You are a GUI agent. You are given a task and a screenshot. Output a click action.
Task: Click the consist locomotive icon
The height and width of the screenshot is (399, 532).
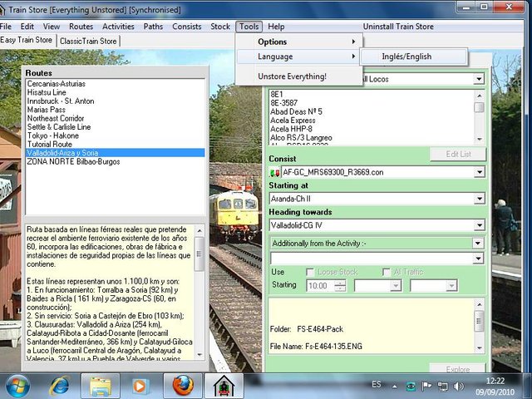(276, 172)
